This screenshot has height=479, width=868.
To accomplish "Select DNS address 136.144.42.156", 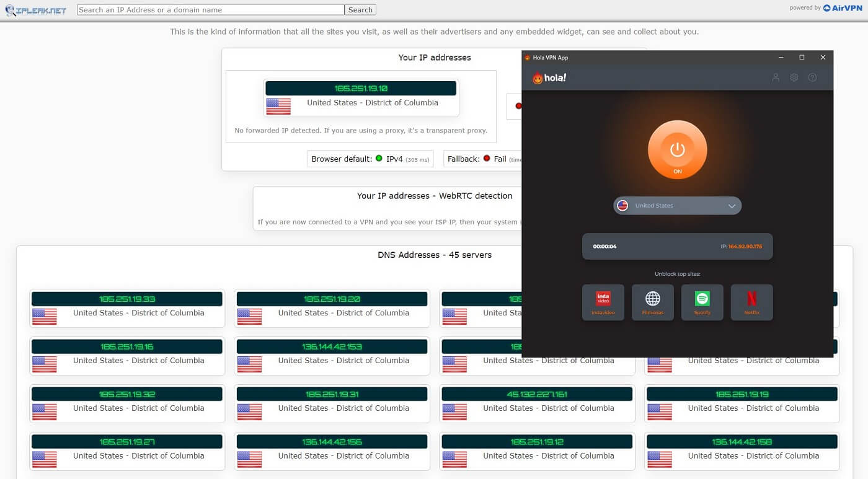I will point(332,442).
